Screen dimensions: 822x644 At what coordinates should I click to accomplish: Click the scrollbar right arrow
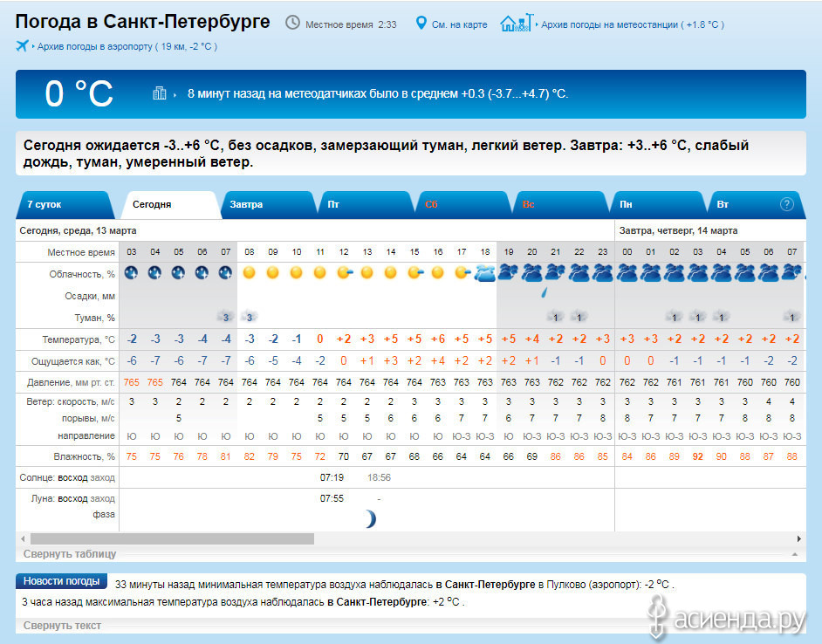coord(799,538)
